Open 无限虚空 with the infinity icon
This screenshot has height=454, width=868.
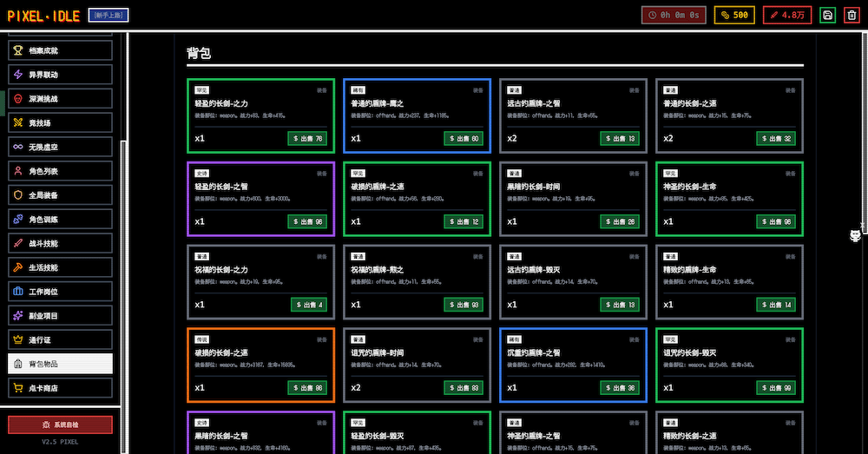coord(60,147)
